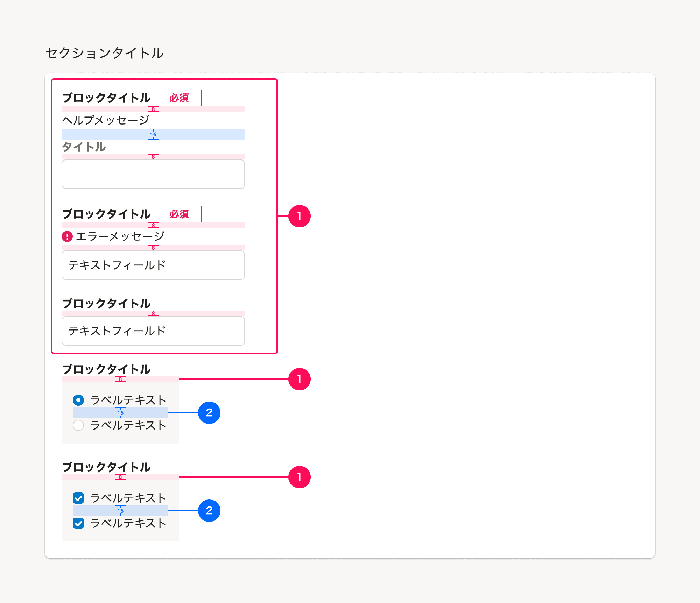Uncheck the first ラベルテキスト checkbox
This screenshot has width=700, height=603.
tap(79, 498)
